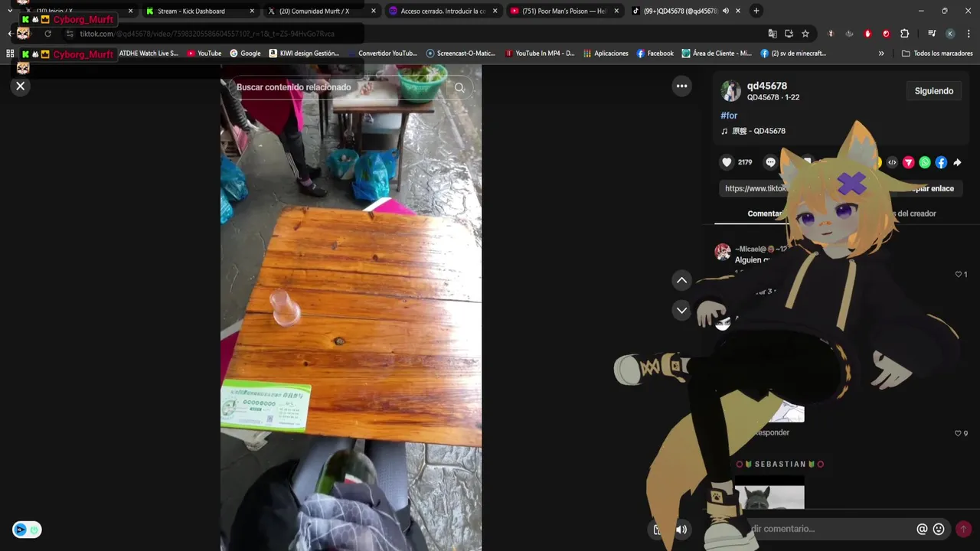The width and height of the screenshot is (980, 551).
Task: Open Chrome three-dot menu
Action: (x=969, y=34)
